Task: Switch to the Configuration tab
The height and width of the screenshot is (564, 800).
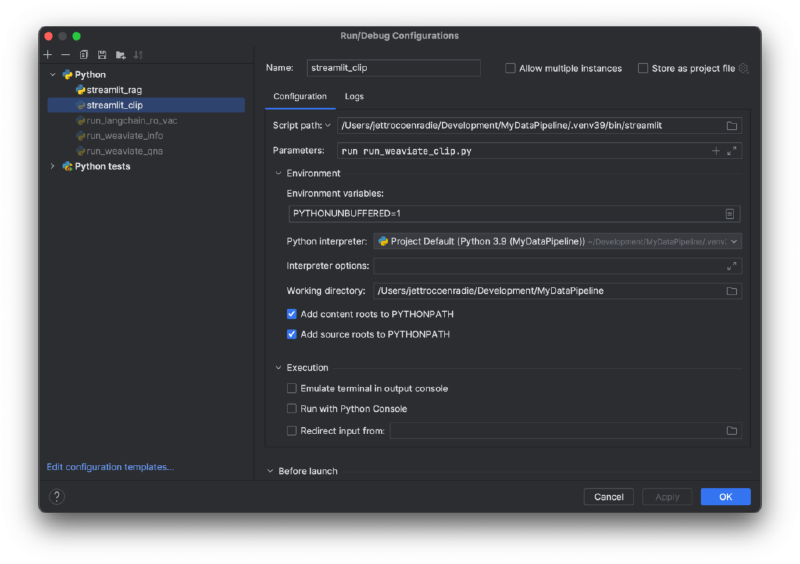Action: click(x=300, y=96)
